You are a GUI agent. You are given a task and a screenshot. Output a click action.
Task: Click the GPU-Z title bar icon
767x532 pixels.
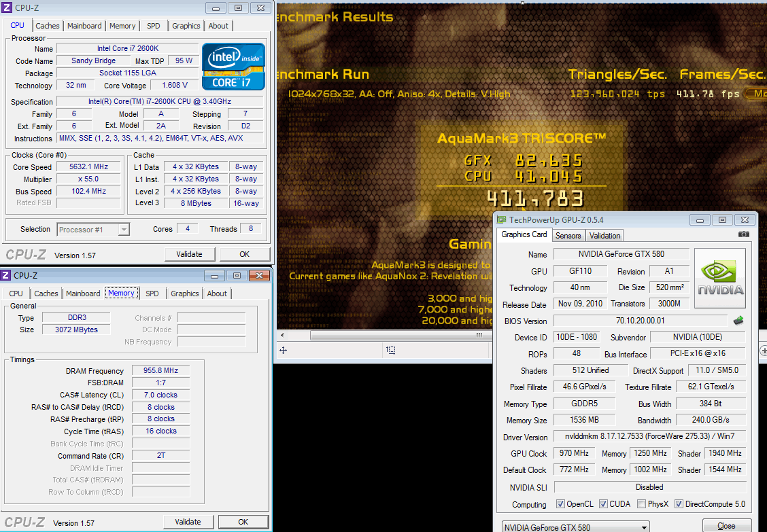502,220
